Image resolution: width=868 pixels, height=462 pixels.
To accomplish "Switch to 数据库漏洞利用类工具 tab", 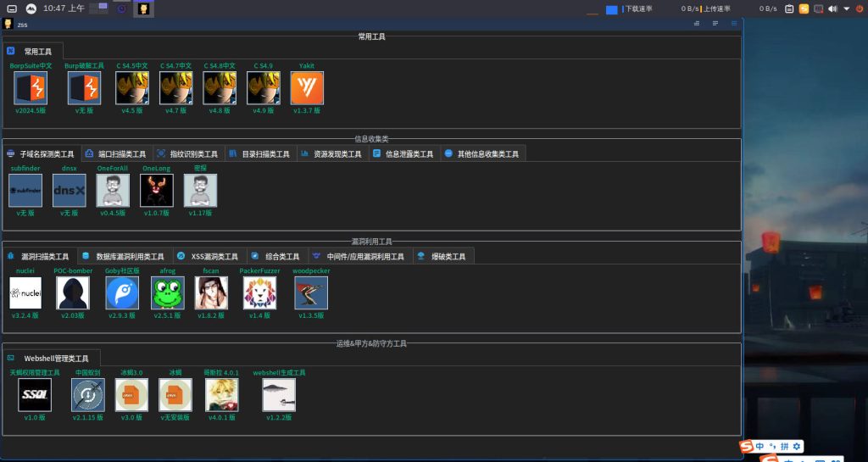I will (125, 256).
